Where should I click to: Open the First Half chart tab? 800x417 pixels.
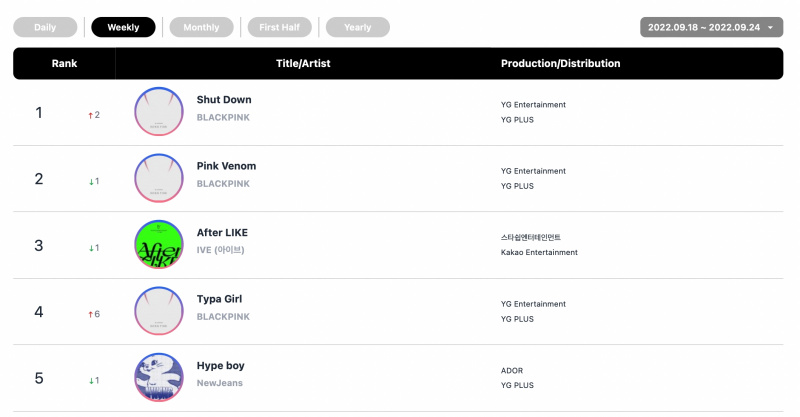click(279, 27)
